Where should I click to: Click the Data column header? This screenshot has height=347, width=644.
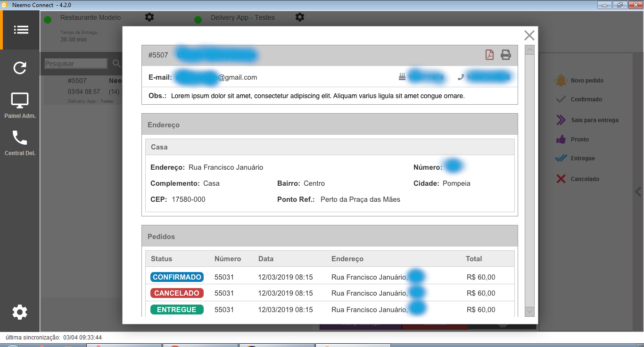click(x=266, y=259)
